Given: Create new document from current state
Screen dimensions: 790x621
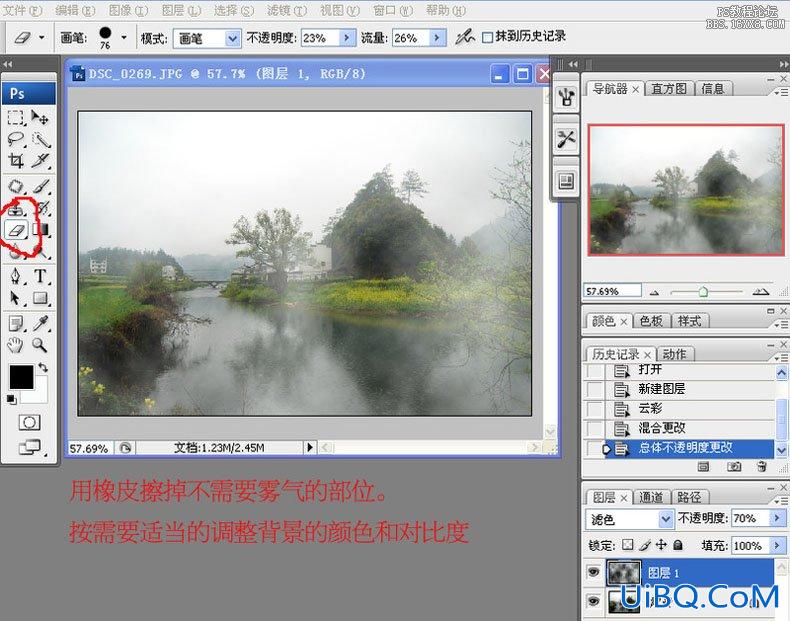Looking at the screenshot, I should pyautogui.click(x=703, y=467).
